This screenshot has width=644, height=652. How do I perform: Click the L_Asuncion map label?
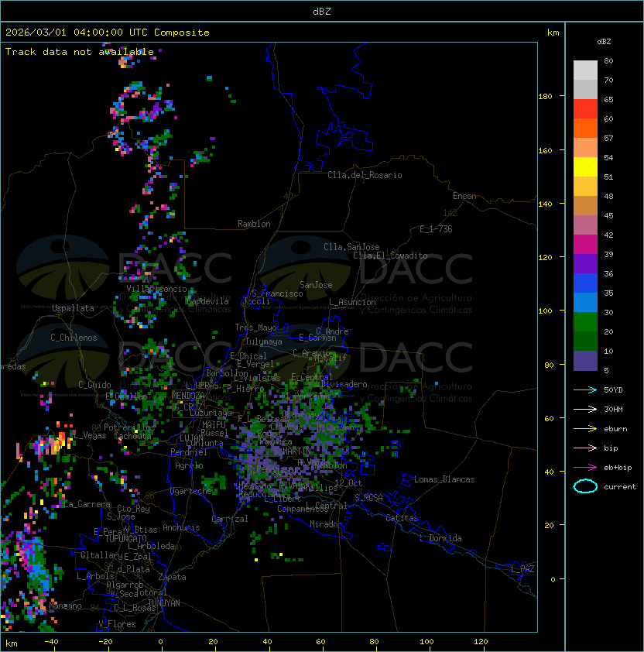(352, 302)
